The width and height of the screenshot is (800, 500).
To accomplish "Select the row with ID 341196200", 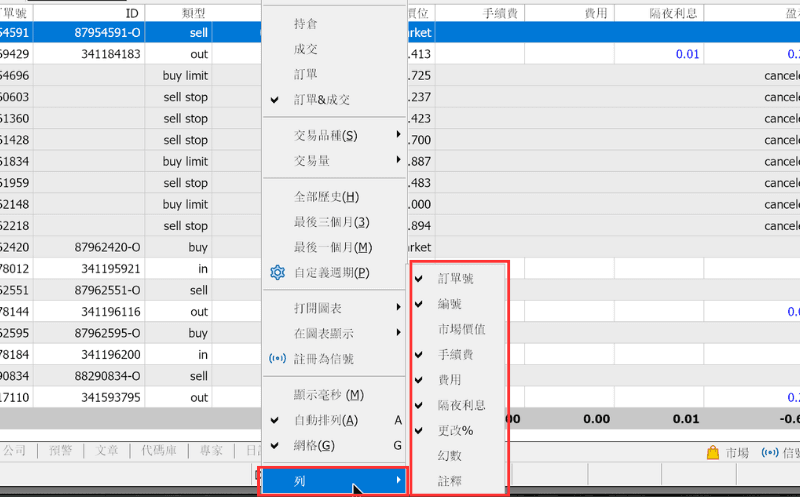I will click(x=111, y=355).
